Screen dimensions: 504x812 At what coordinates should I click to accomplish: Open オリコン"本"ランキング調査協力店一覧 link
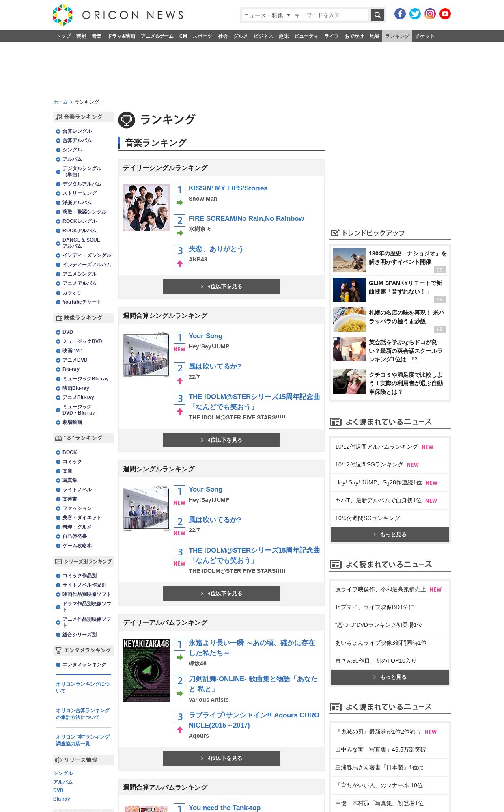point(83,740)
